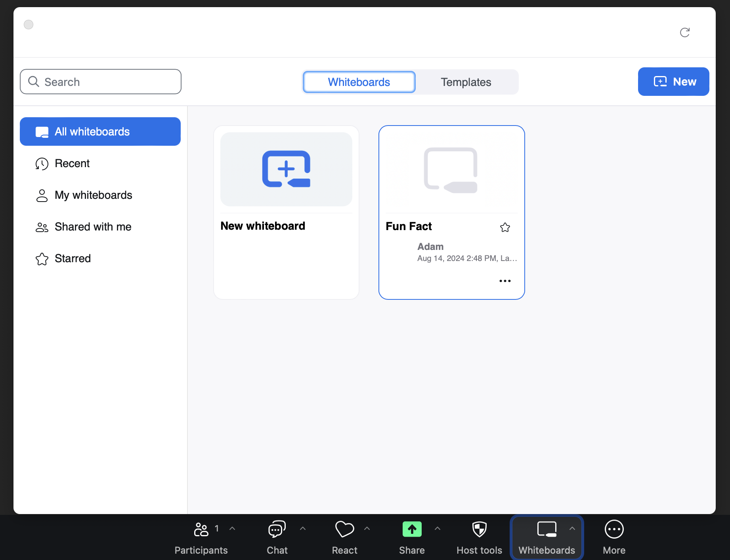Open Fun Fact three-dot menu
Screen dimensions: 730x560
[x=505, y=281]
